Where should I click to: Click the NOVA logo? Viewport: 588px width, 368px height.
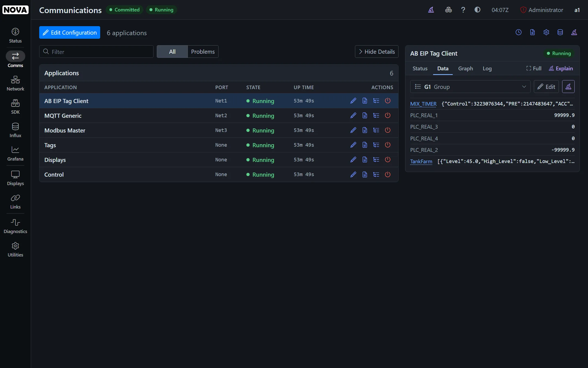coord(15,10)
